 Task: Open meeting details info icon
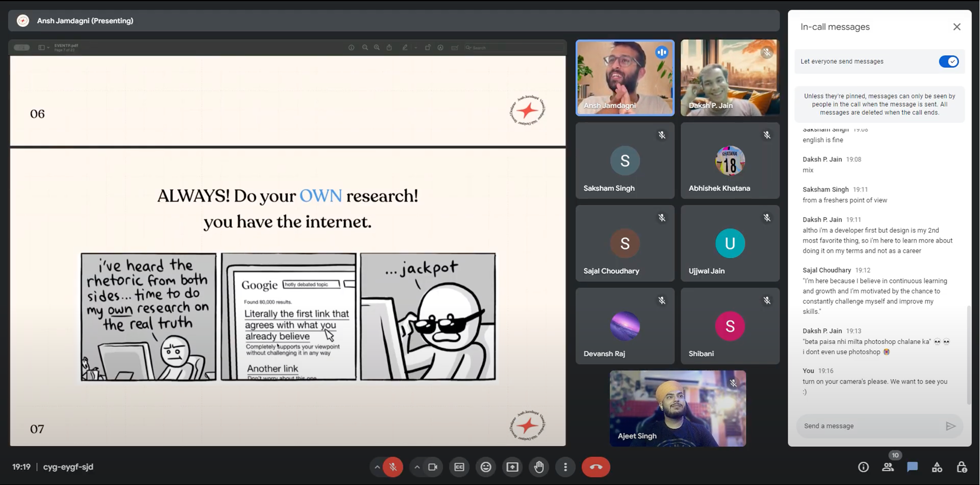[863, 467]
